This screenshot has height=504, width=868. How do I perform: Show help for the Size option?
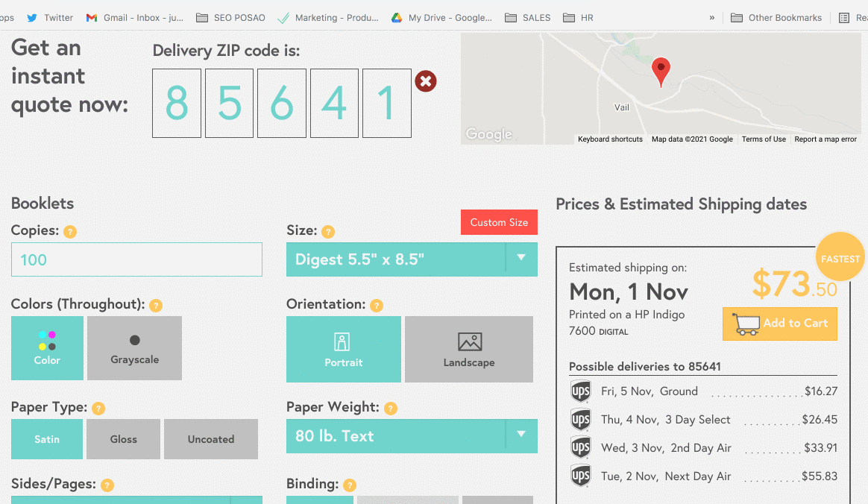pos(328,232)
